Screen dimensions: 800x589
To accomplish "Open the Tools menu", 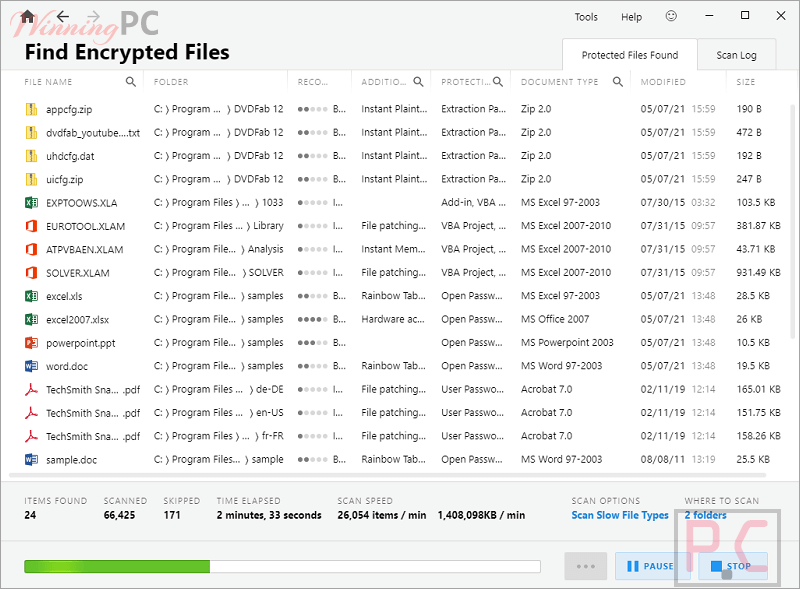I will pos(586,17).
